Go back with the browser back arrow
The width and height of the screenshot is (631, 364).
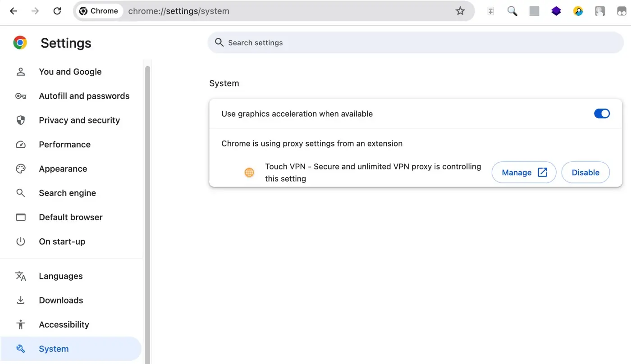(x=14, y=11)
